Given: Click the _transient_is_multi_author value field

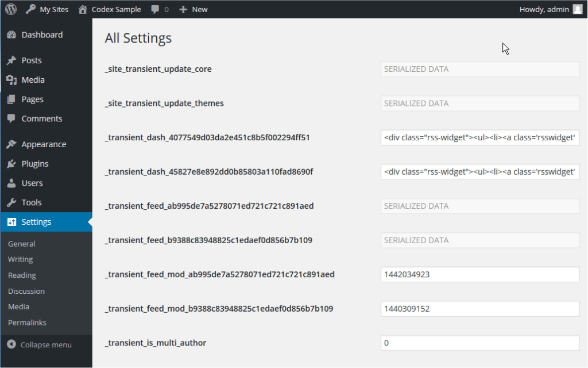Looking at the screenshot, I should [x=480, y=343].
